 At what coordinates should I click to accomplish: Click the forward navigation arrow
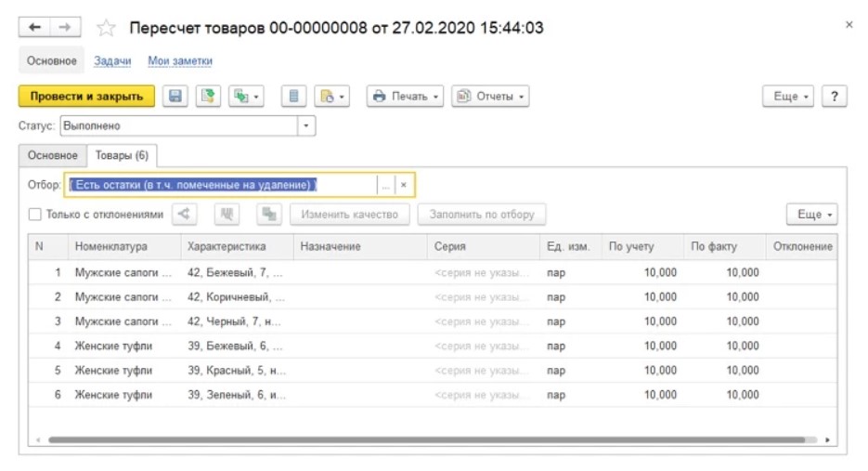pyautogui.click(x=64, y=28)
